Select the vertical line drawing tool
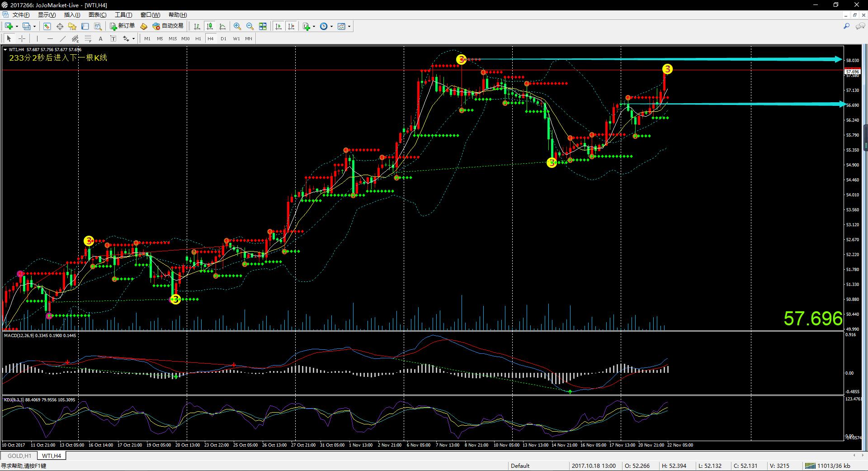The height and width of the screenshot is (471, 868). pyautogui.click(x=37, y=38)
